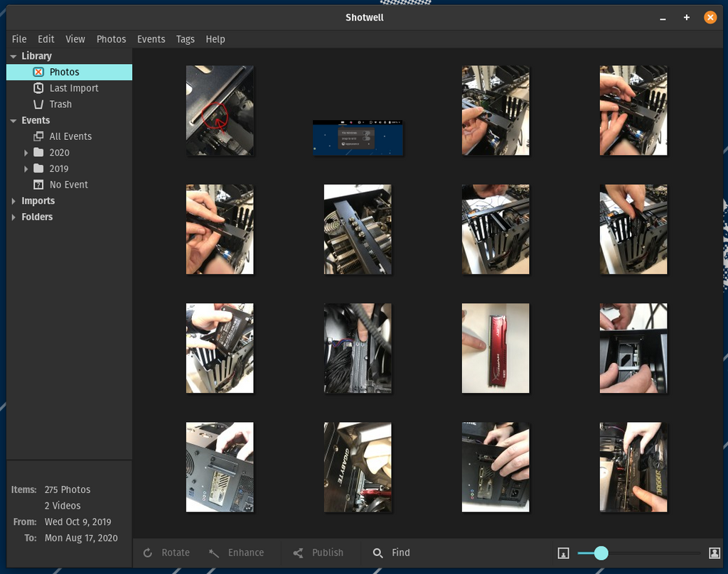The height and width of the screenshot is (574, 728).
Task: Click the large thumbnails zoom-in icon
Action: point(714,553)
